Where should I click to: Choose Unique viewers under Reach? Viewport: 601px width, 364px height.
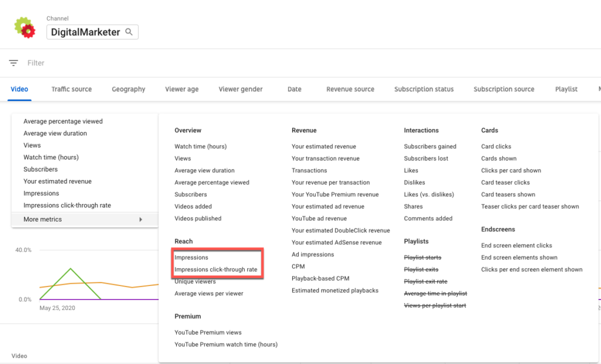click(195, 282)
